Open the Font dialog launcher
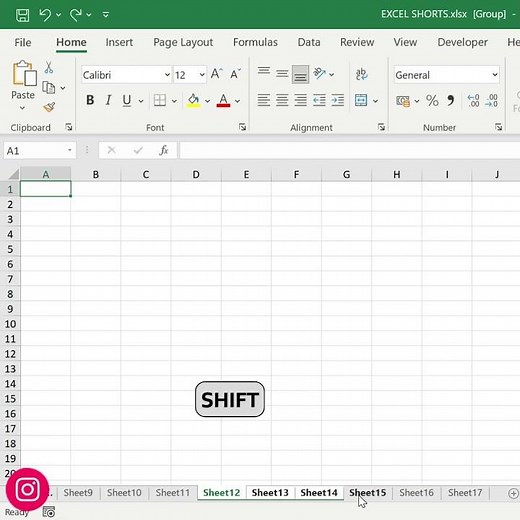Viewport: 520px width, 520px height. (242, 127)
